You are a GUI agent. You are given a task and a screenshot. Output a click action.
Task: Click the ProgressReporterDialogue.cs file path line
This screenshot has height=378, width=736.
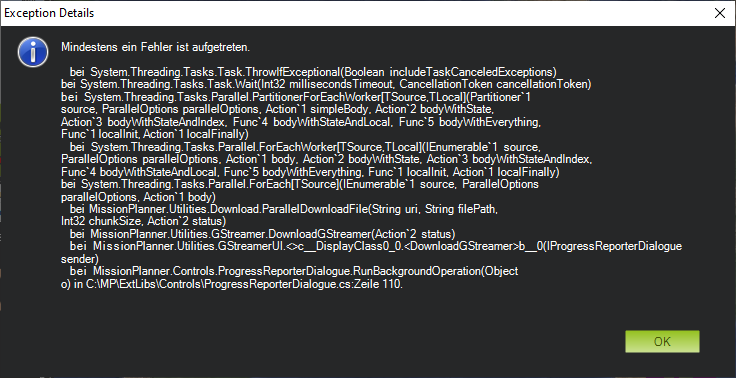pyautogui.click(x=232, y=284)
